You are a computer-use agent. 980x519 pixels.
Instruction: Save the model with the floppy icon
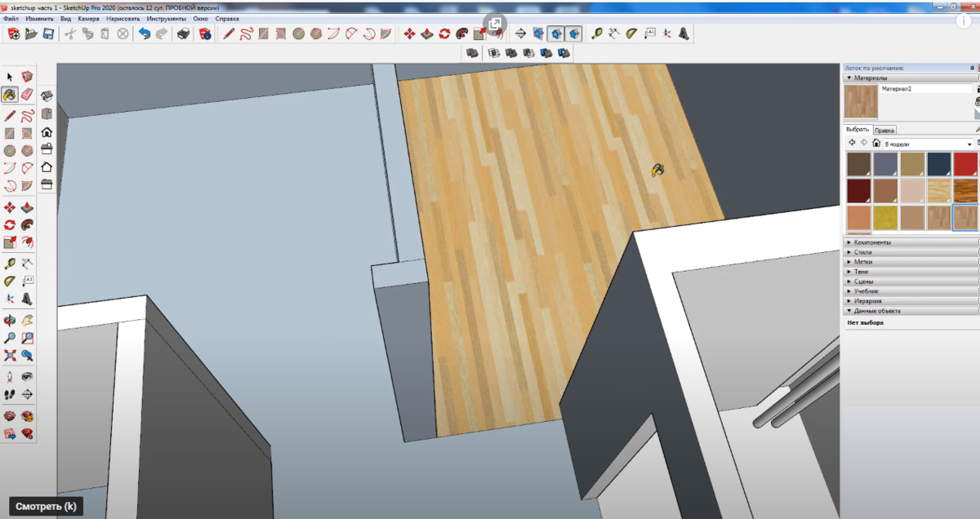[48, 33]
